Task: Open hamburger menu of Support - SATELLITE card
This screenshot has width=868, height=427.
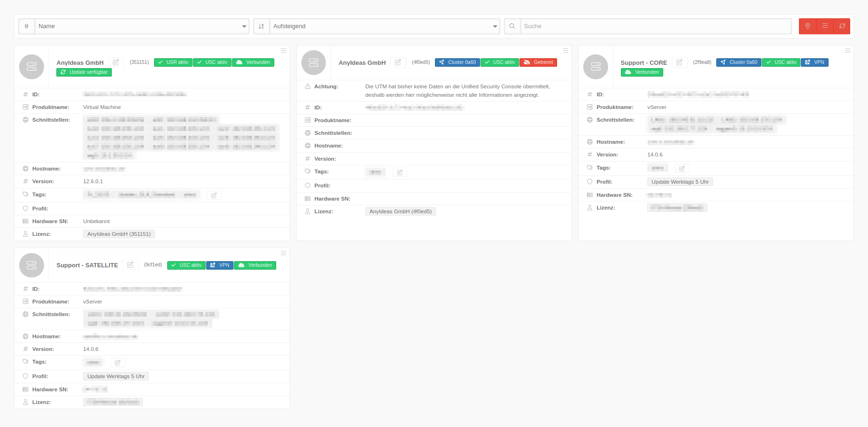Action: pos(283,253)
